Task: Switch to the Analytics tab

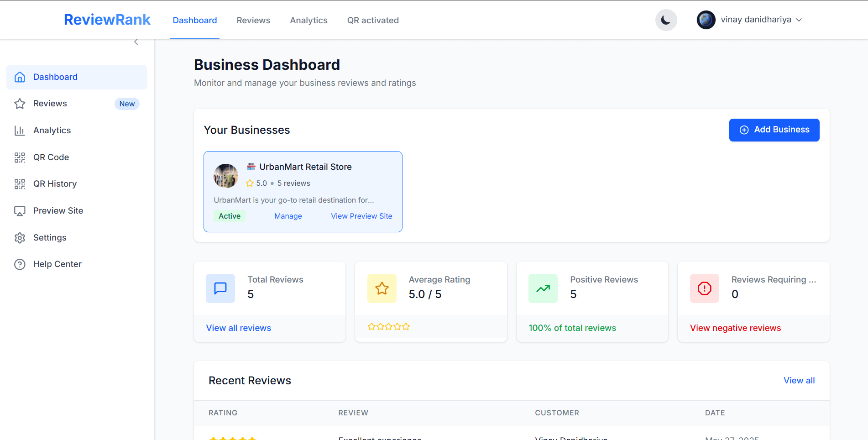Action: (x=309, y=20)
